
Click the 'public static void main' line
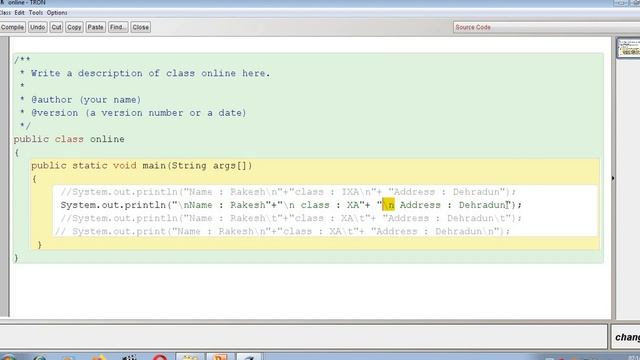pyautogui.click(x=142, y=166)
